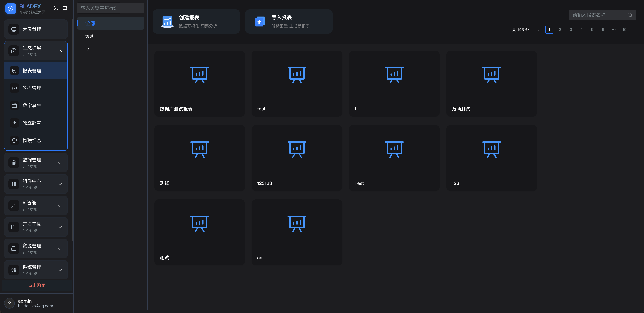Click the 资源管理 stack icon
The image size is (644, 313).
coord(14,249)
